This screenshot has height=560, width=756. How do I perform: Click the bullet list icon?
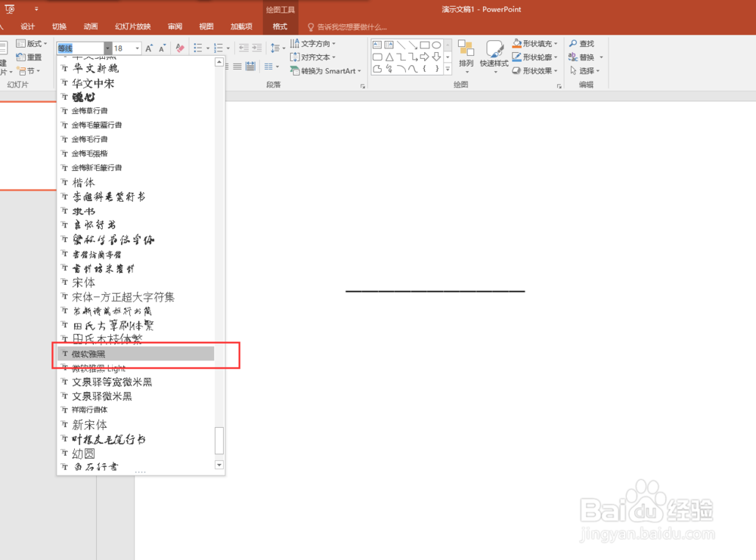pyautogui.click(x=197, y=48)
